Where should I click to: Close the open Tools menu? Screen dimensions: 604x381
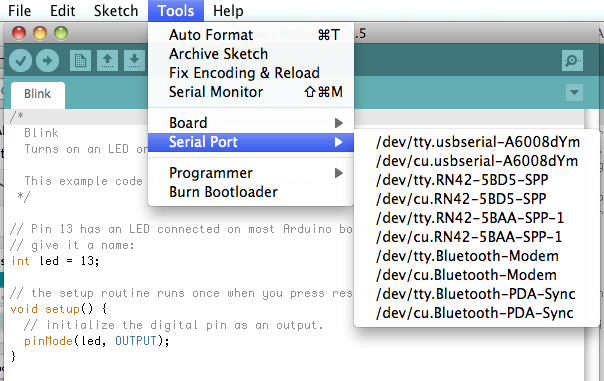tap(176, 11)
